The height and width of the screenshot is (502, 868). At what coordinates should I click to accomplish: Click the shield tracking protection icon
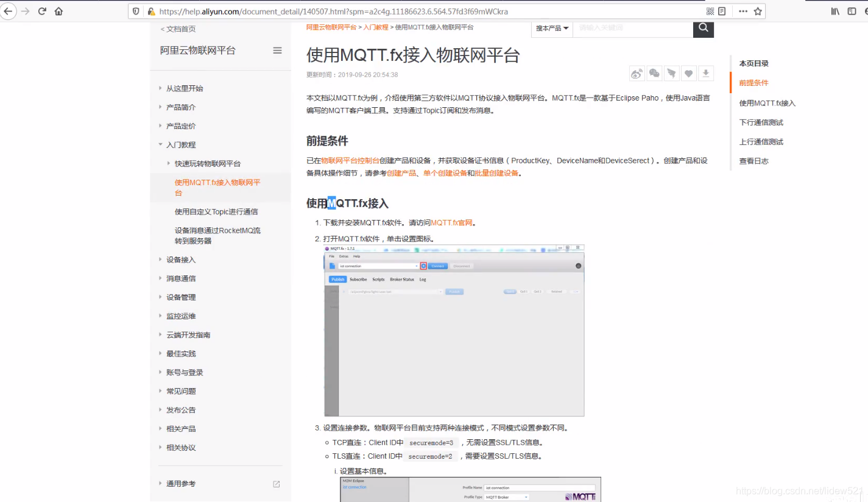136,11
